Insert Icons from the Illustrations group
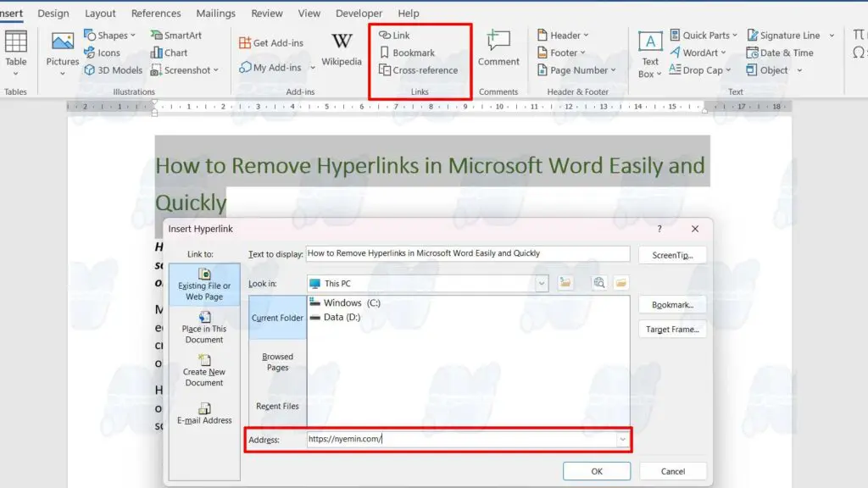 [102, 53]
